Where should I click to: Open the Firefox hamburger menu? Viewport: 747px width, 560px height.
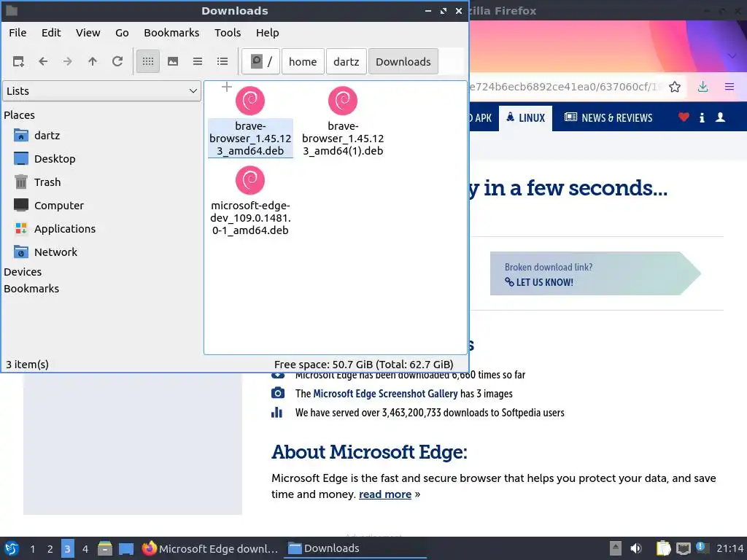click(729, 87)
